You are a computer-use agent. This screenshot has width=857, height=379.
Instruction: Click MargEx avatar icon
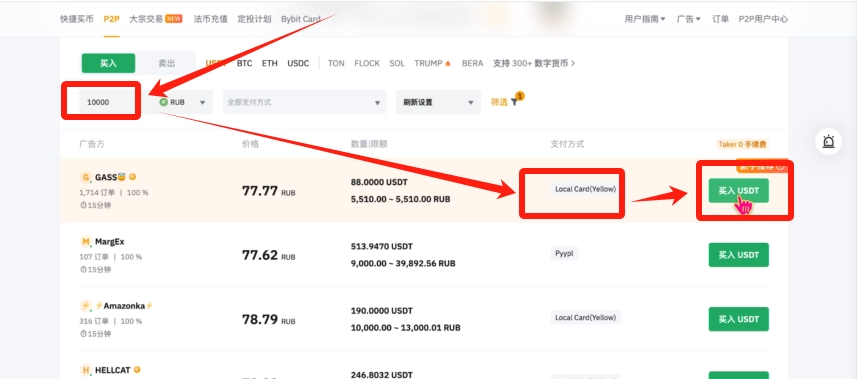point(85,242)
